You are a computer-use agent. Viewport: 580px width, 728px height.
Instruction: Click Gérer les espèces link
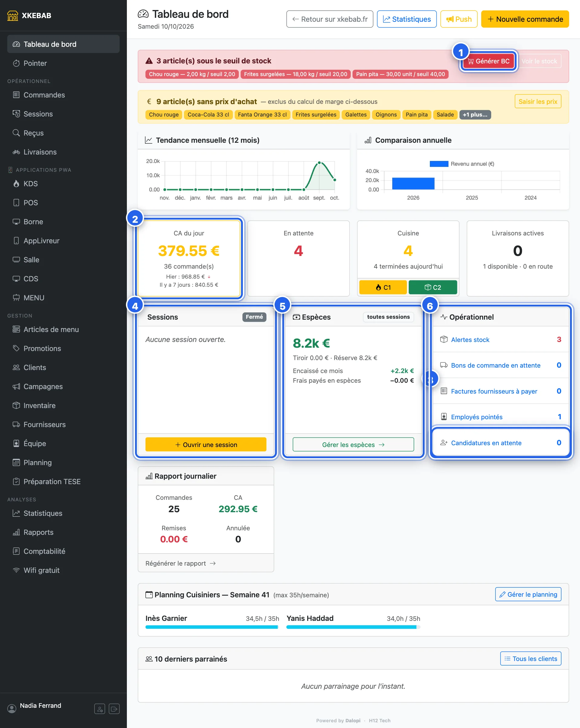353,444
